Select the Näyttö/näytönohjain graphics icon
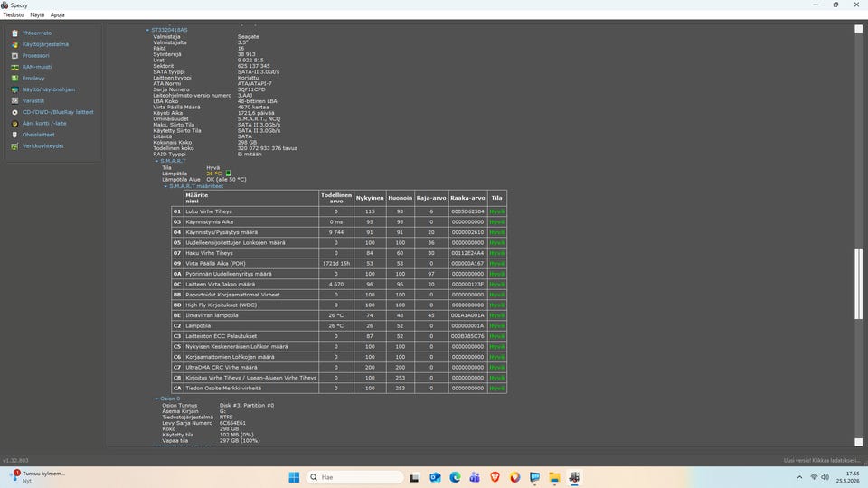This screenshot has width=868, height=488. [x=14, y=89]
